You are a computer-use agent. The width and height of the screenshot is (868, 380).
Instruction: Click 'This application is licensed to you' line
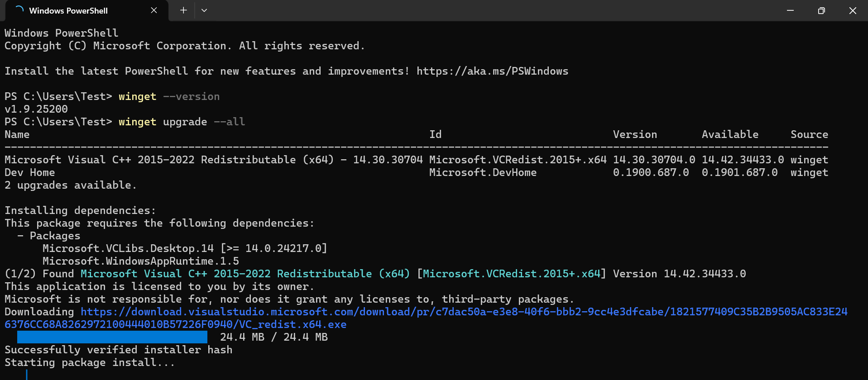pyautogui.click(x=159, y=286)
